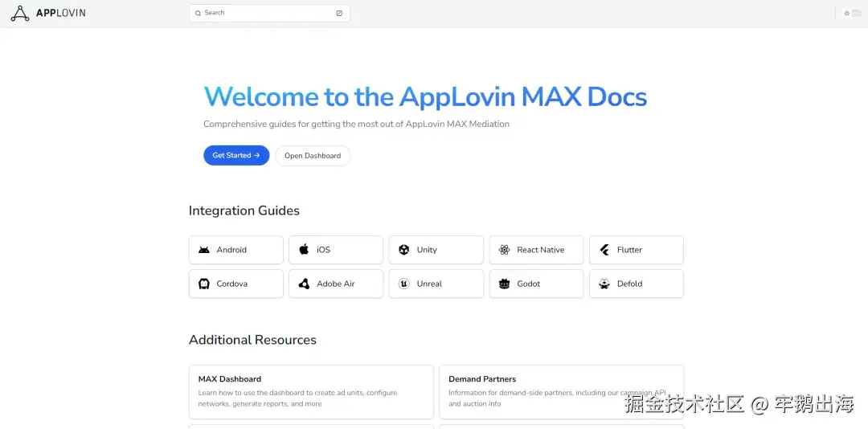Viewport: 868px width, 429px height.
Task: Click the Android robot icon
Action: (203, 250)
